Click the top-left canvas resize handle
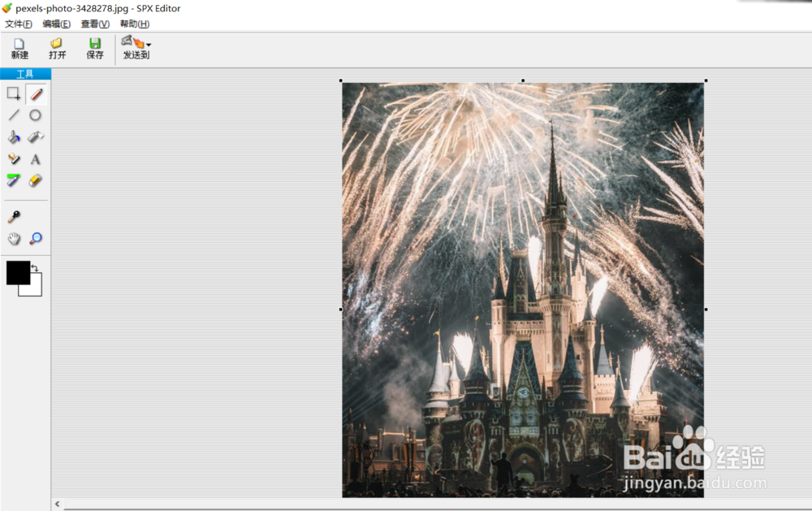The height and width of the screenshot is (511, 812). [x=341, y=80]
